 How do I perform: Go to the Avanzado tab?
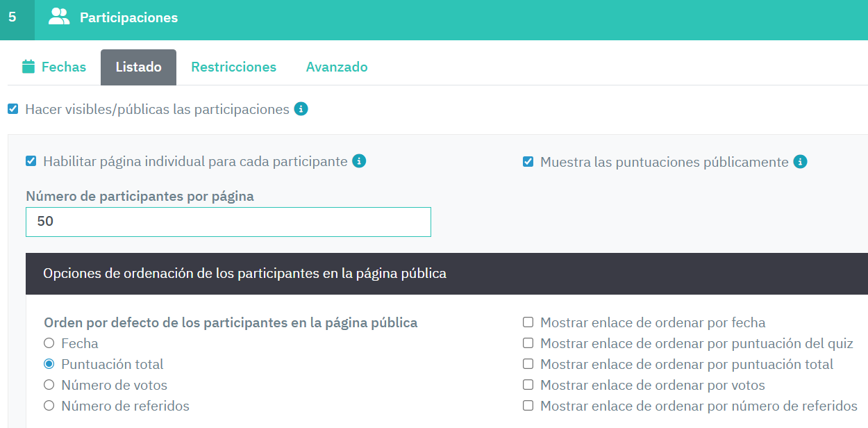tap(337, 67)
